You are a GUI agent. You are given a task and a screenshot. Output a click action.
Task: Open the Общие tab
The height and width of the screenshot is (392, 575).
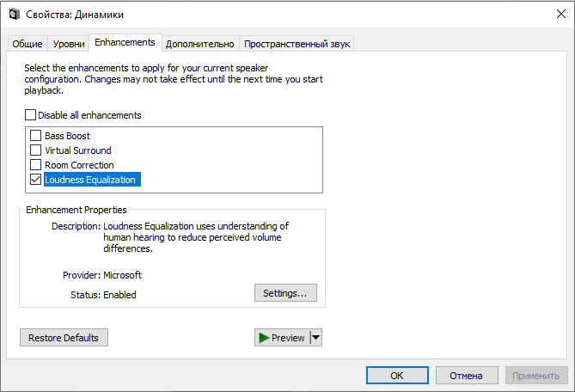27,44
